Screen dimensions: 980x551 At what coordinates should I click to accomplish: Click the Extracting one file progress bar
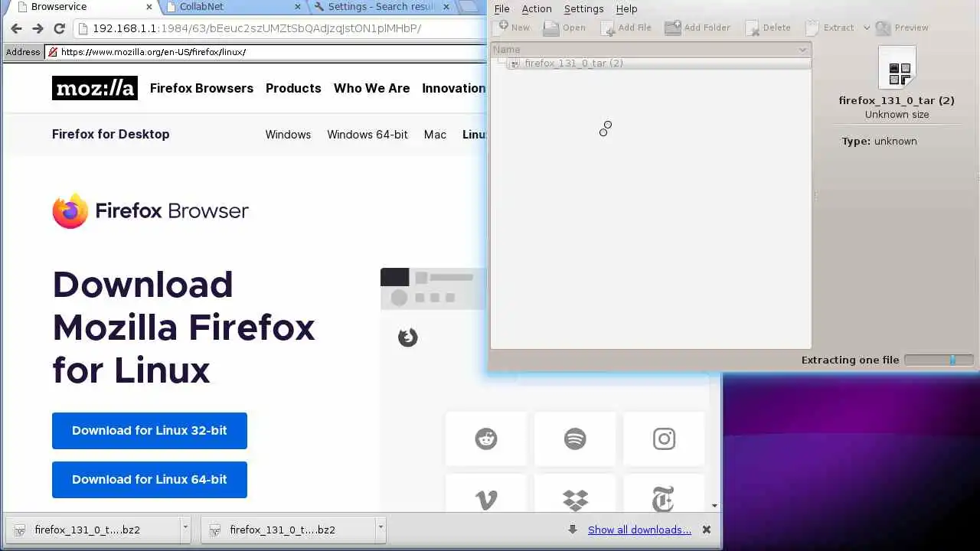tap(939, 360)
